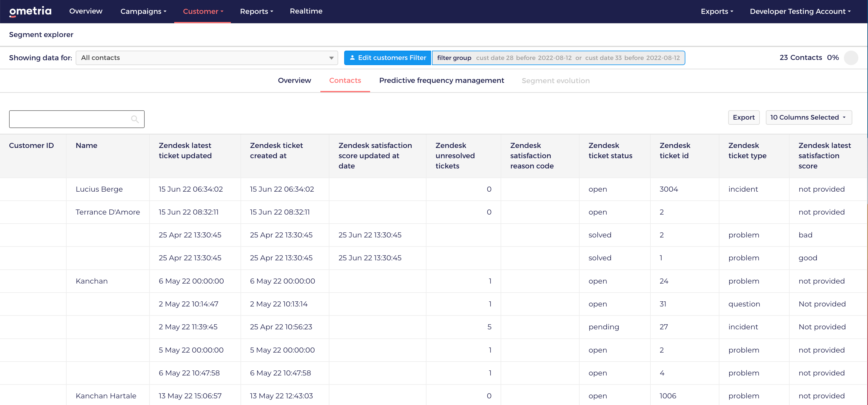Select the Lucius Berge contact name
This screenshot has height=405, width=868.
[x=99, y=189]
